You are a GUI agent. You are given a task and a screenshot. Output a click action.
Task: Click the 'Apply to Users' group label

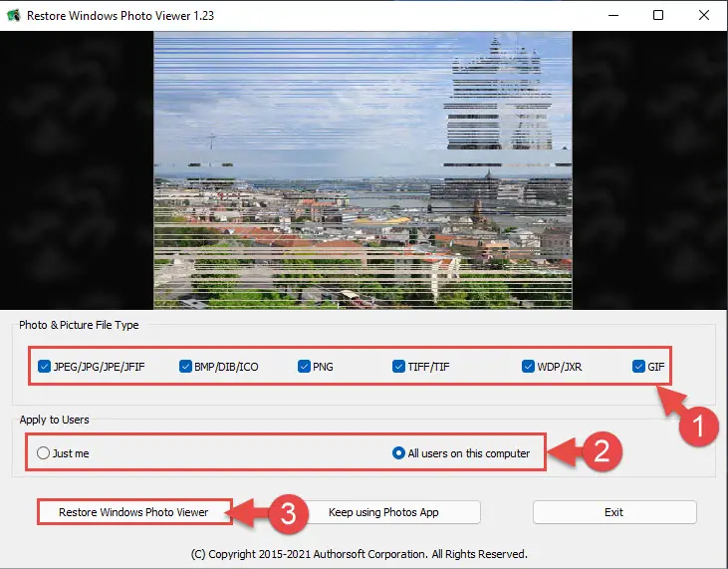coord(55,420)
